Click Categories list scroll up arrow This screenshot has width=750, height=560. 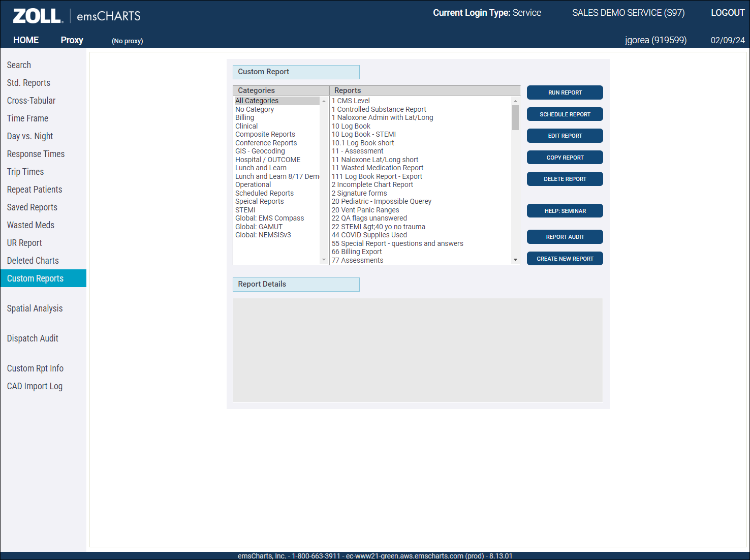[324, 101]
